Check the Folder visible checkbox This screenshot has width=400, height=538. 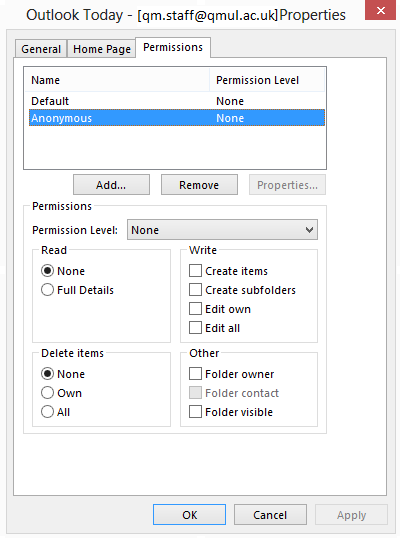[x=195, y=412]
